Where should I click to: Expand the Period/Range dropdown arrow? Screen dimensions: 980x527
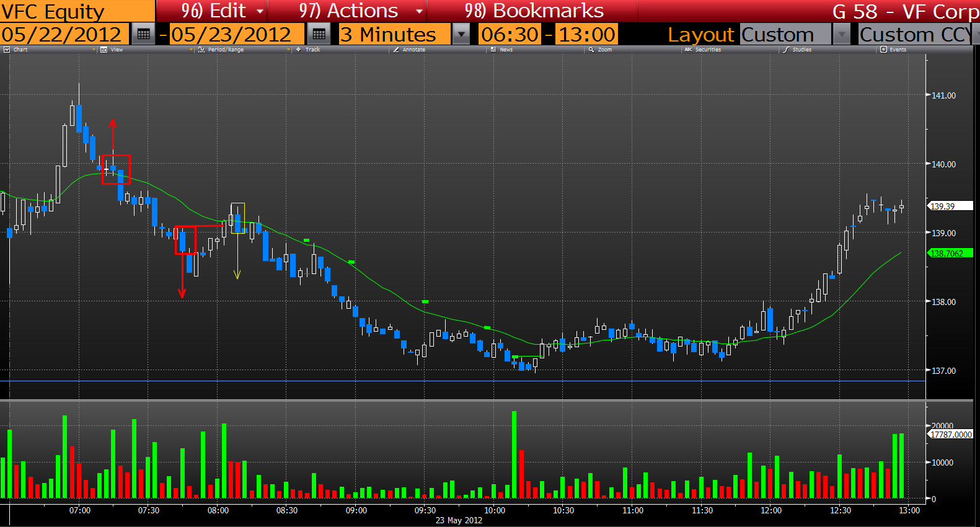click(x=289, y=50)
